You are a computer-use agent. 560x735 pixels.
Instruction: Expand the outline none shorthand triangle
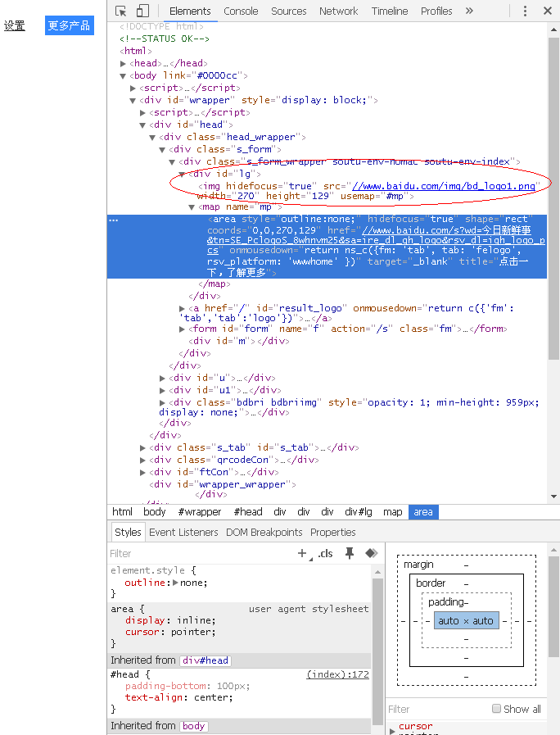[175, 583]
